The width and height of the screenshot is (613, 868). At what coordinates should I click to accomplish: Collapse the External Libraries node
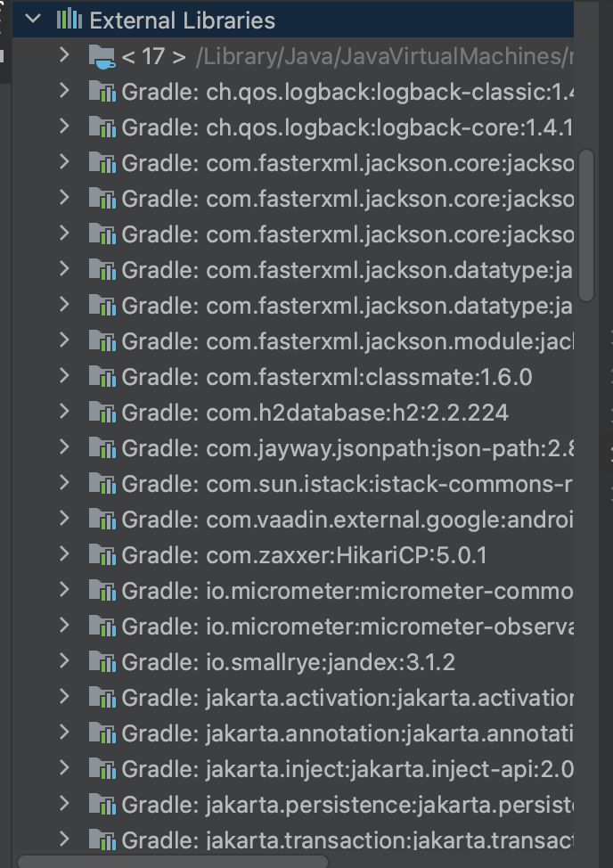click(x=33, y=19)
